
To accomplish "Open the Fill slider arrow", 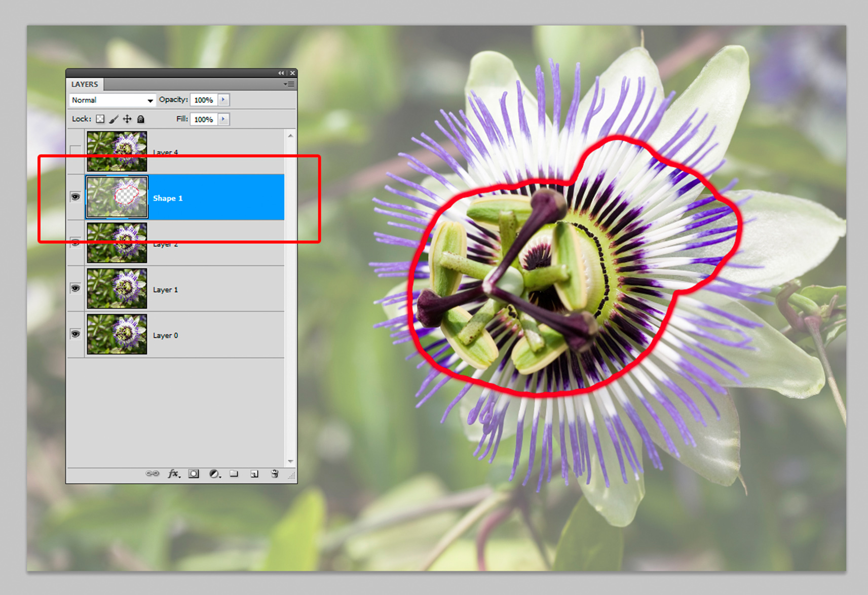I will point(223,119).
